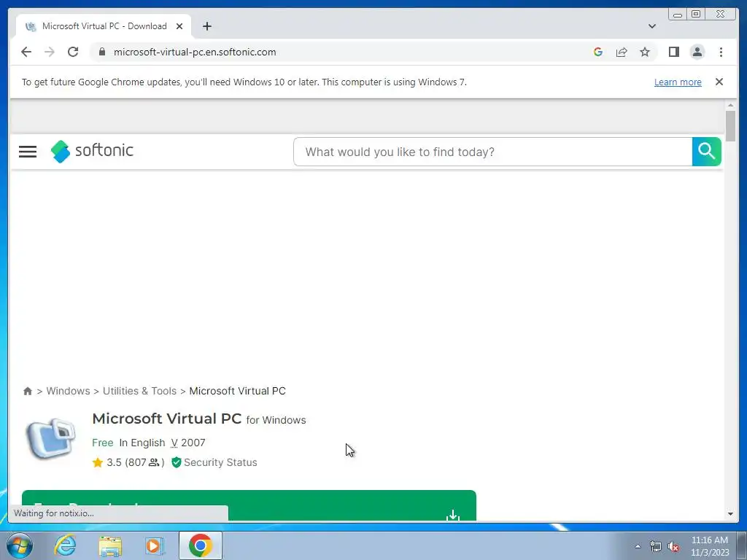Viewport: 747px width, 560px height.
Task: Open Chrome three-dot menu
Action: tap(721, 52)
